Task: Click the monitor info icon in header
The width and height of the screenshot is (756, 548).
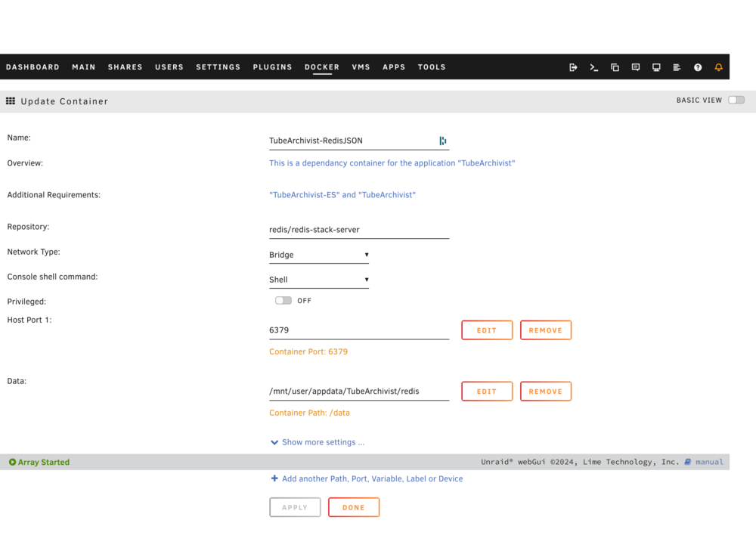Action: pyautogui.click(x=656, y=67)
